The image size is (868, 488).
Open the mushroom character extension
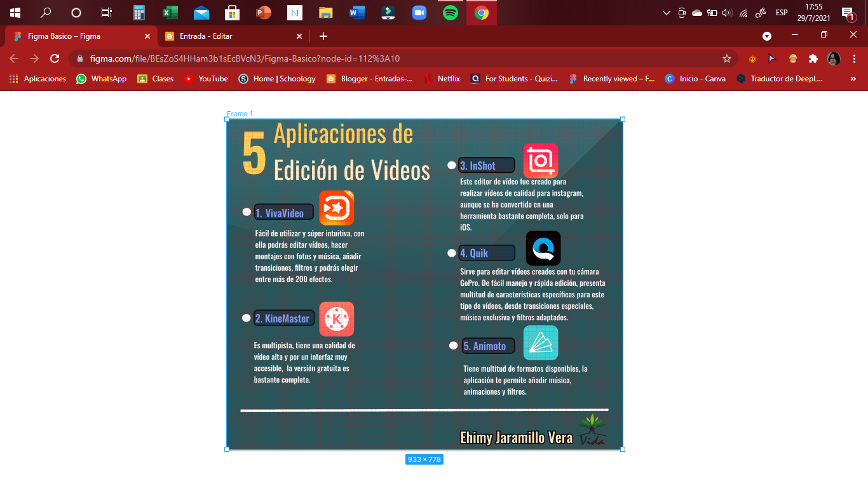pos(793,58)
